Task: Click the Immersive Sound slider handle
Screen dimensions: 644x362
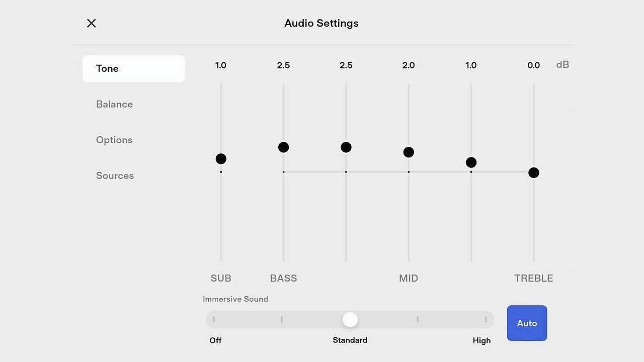Action: pyautogui.click(x=350, y=319)
